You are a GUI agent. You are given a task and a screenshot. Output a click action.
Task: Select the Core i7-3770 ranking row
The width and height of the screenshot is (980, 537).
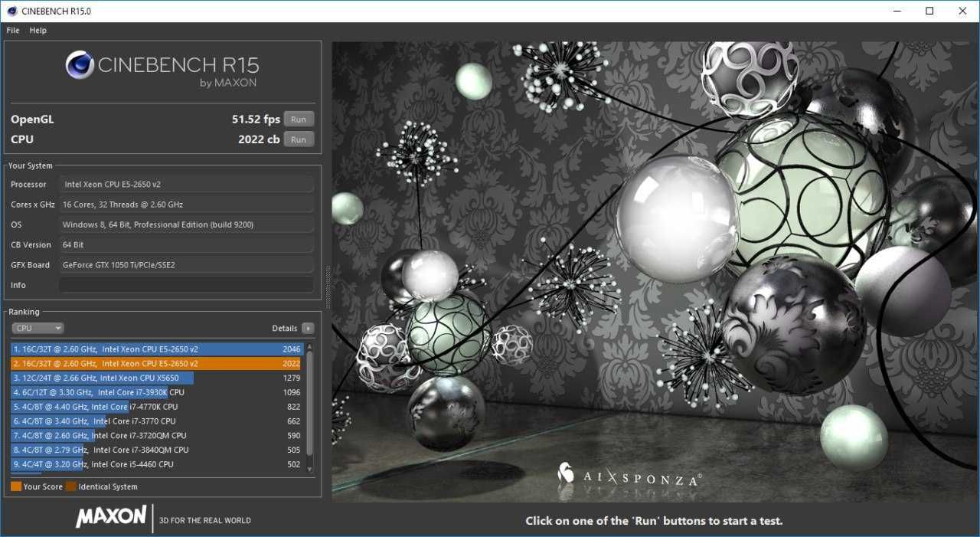point(157,421)
